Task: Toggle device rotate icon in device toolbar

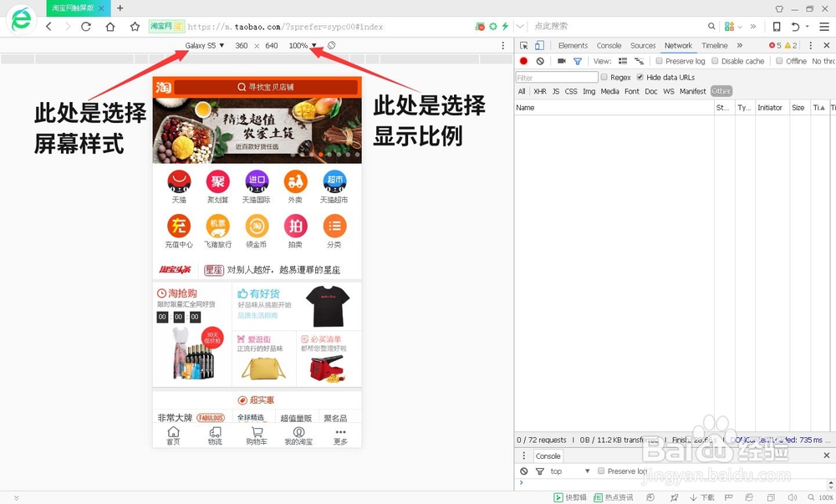Action: pyautogui.click(x=332, y=45)
